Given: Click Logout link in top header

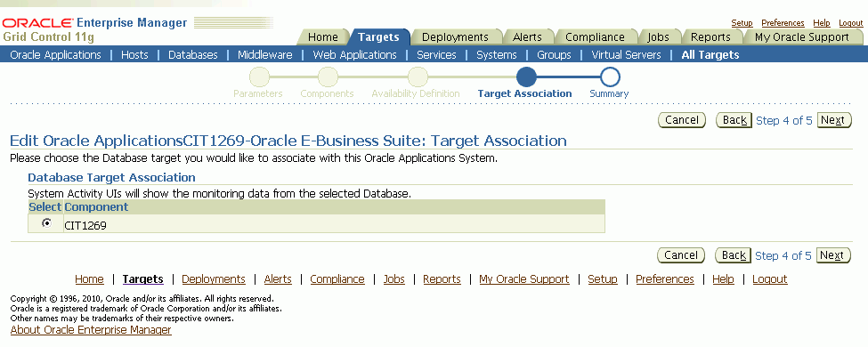Looking at the screenshot, I should point(851,23).
